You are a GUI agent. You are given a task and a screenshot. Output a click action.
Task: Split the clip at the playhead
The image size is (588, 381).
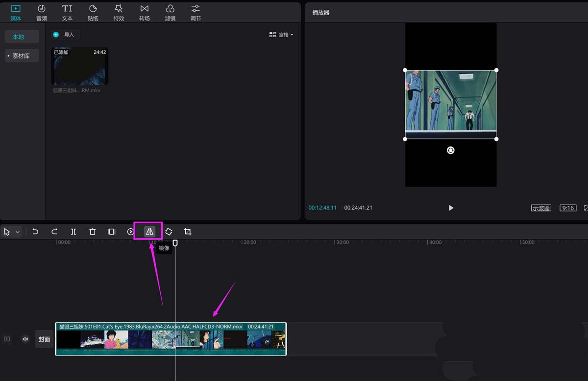73,232
